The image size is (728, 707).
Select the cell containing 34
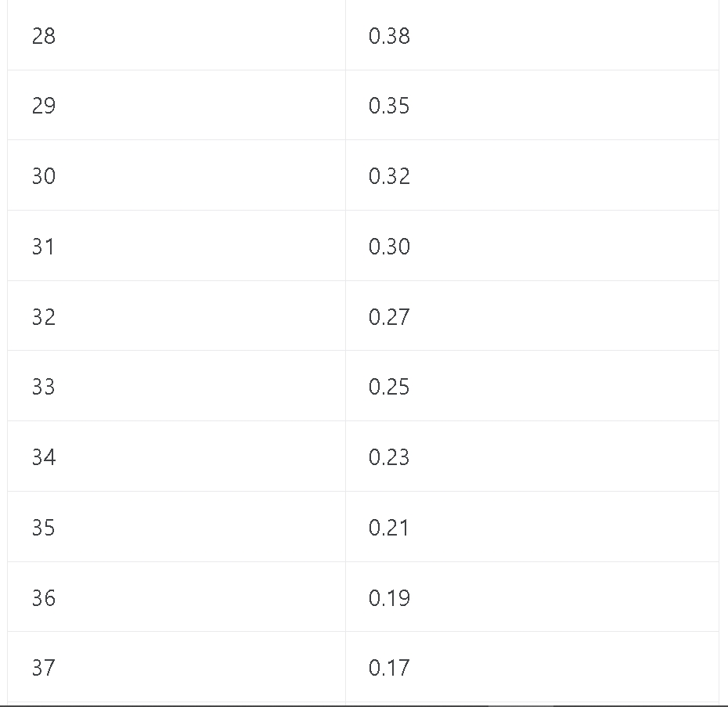(x=176, y=456)
